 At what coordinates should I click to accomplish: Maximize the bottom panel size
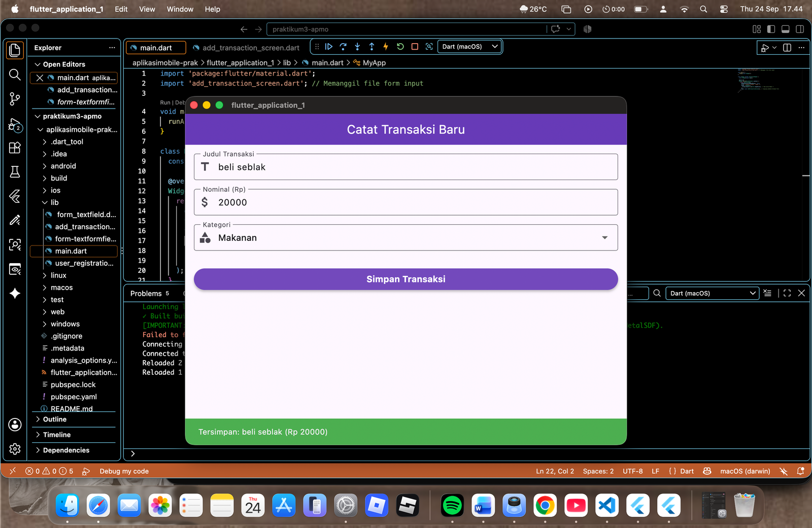[x=787, y=293]
